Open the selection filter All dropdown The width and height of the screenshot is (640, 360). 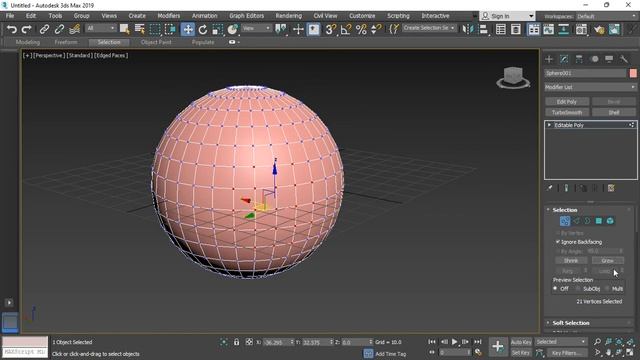tap(100, 28)
